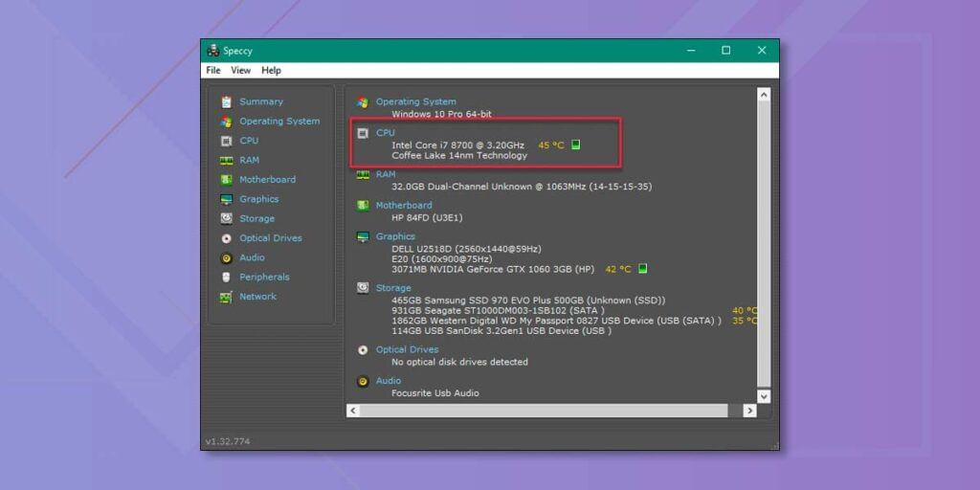
Task: Select Graphics in the sidebar list
Action: 258,199
